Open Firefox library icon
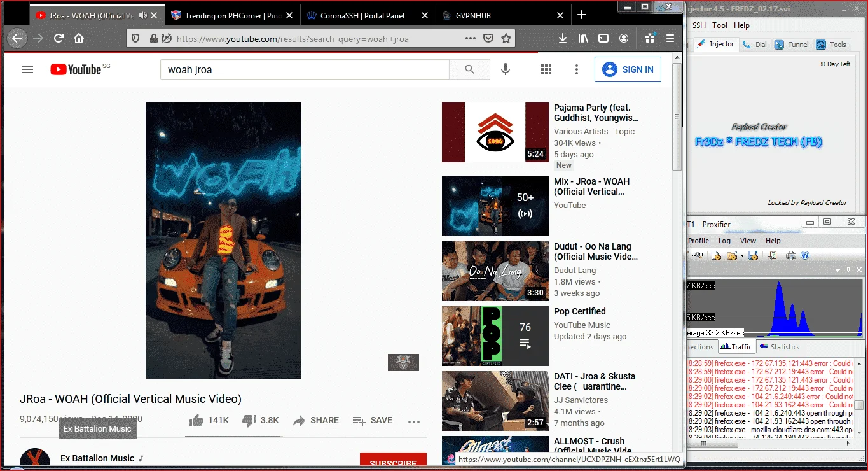This screenshot has height=471, width=868. click(x=583, y=39)
